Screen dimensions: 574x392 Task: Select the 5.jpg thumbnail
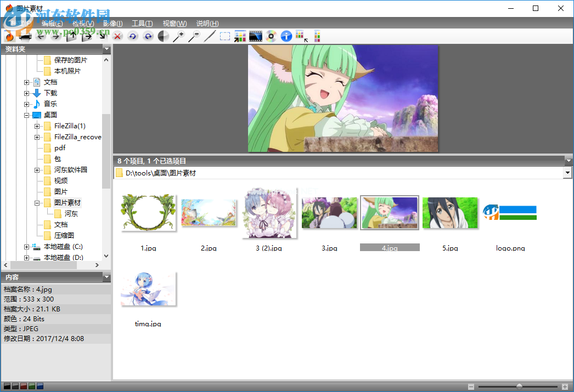(x=449, y=213)
